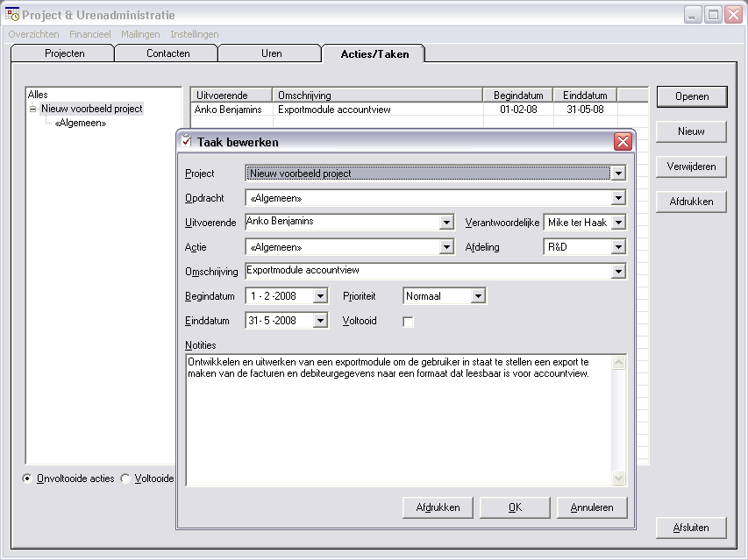Collapse the Nieuw voorbeeld project tree node

tap(32, 109)
